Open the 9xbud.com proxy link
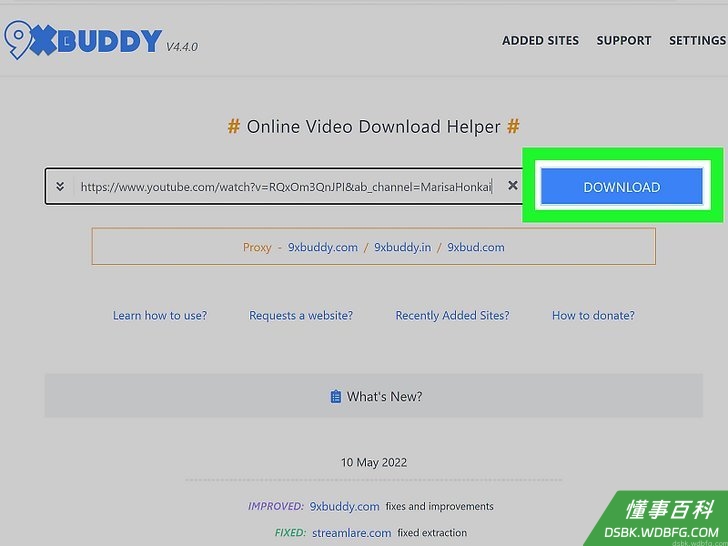Viewport: 728px width, 546px height. click(475, 247)
